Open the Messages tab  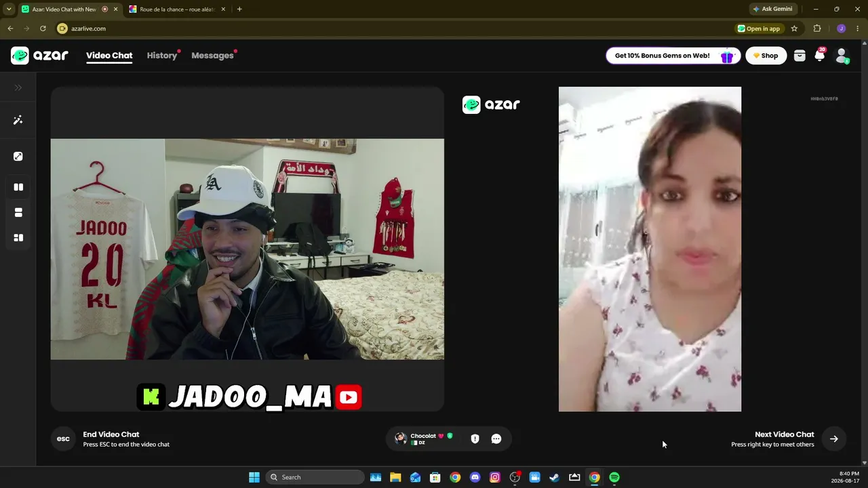tap(212, 56)
